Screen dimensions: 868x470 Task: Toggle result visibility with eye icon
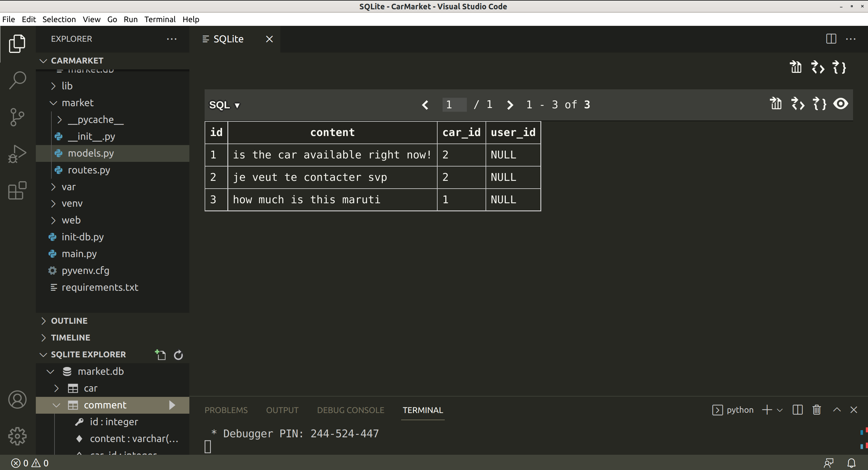[x=841, y=104]
